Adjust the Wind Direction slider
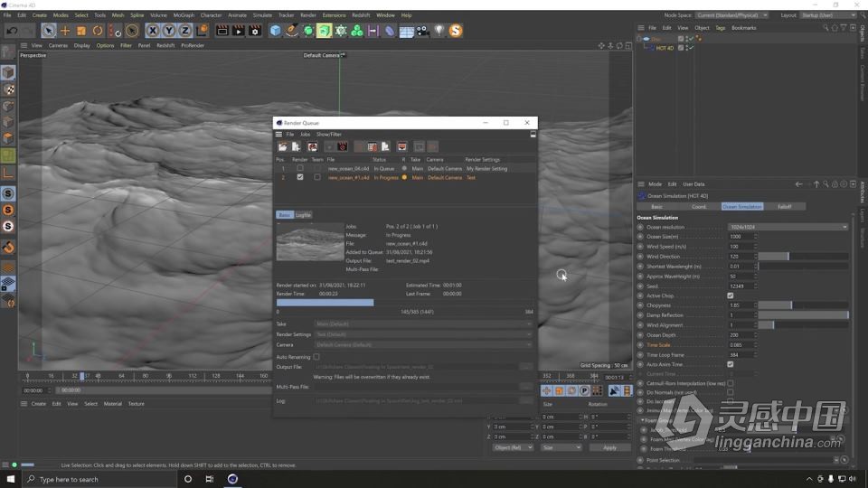 point(803,256)
